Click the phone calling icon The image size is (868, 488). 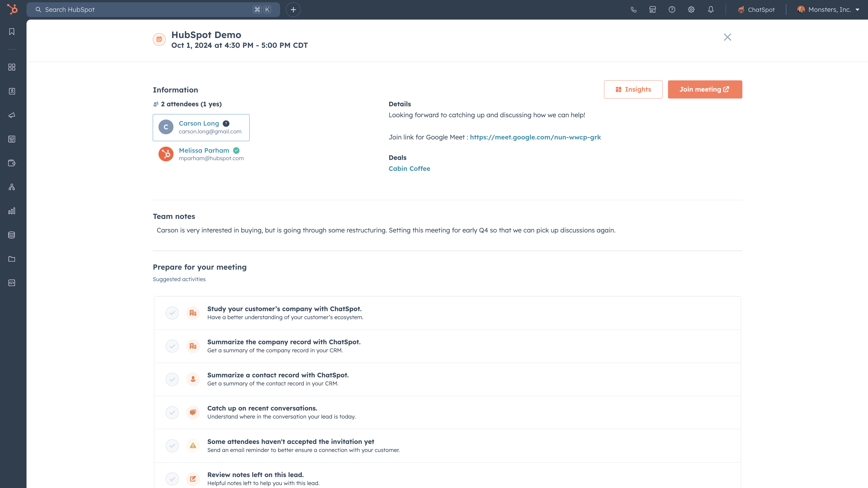633,10
